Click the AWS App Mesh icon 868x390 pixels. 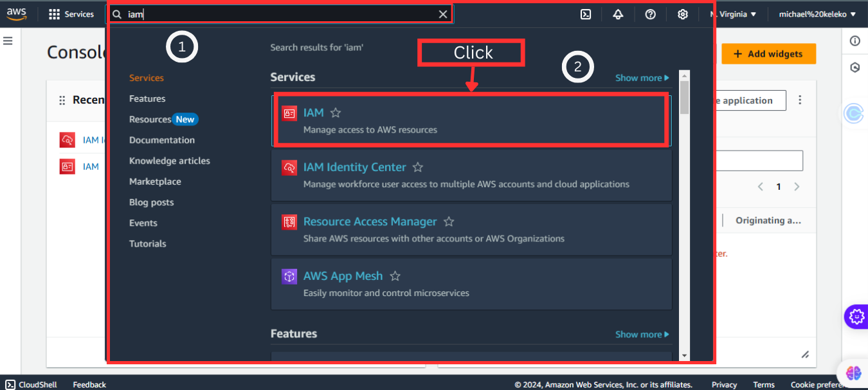pos(289,276)
